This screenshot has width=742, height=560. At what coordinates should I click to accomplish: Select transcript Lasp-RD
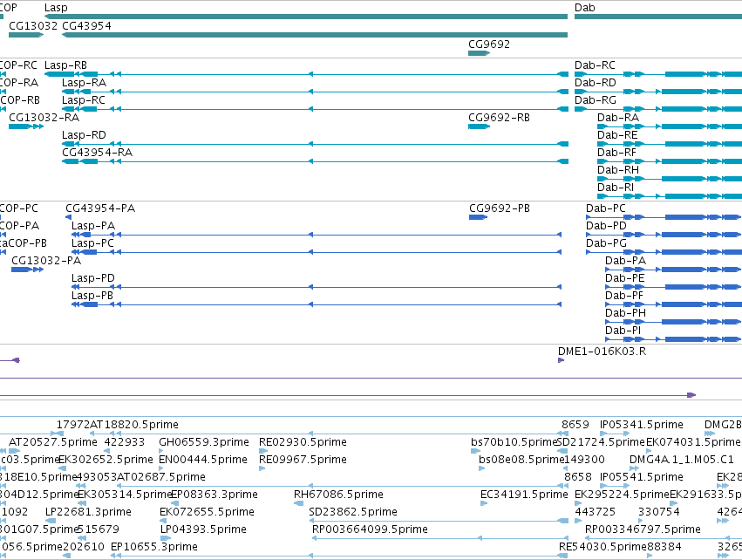click(x=85, y=135)
